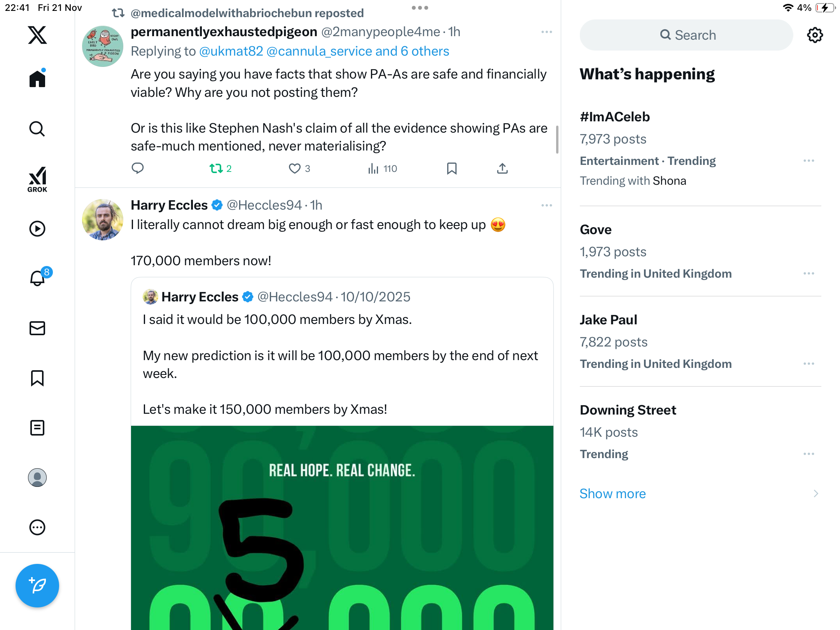Open the notifications bell
The width and height of the screenshot is (840, 630).
coord(37,278)
